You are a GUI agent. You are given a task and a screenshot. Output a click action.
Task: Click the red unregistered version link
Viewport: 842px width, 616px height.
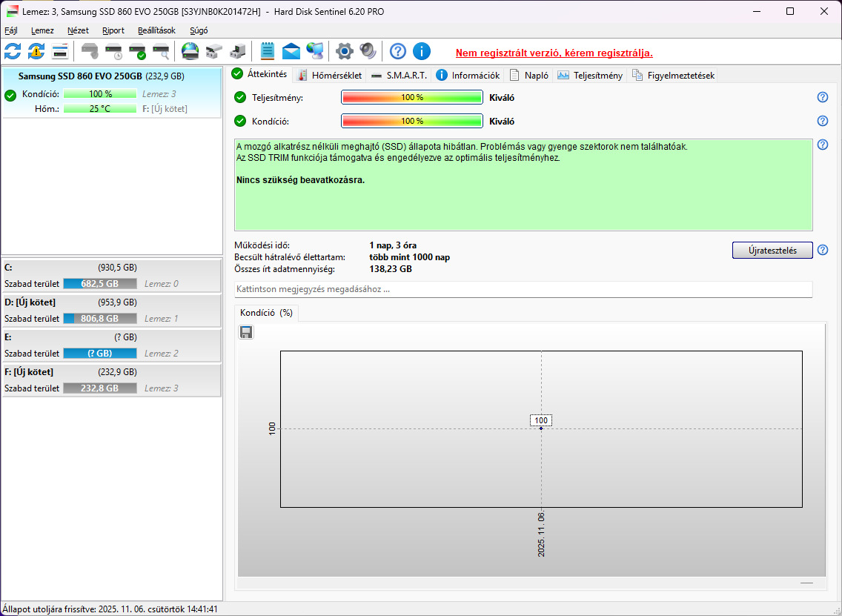click(x=554, y=53)
